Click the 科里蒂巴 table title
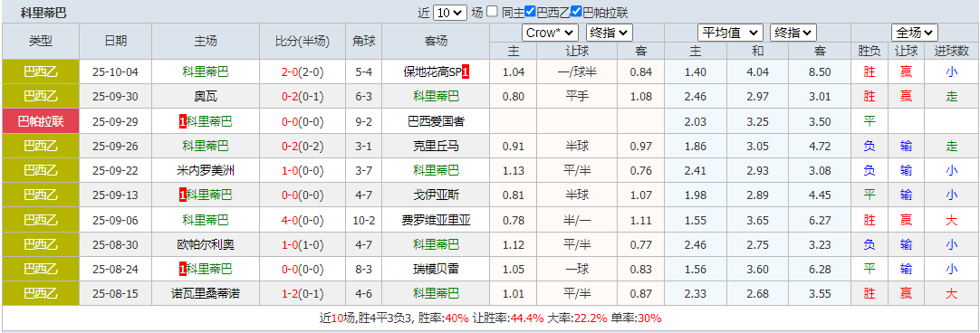Screen dimensions: 980x333 [43, 12]
